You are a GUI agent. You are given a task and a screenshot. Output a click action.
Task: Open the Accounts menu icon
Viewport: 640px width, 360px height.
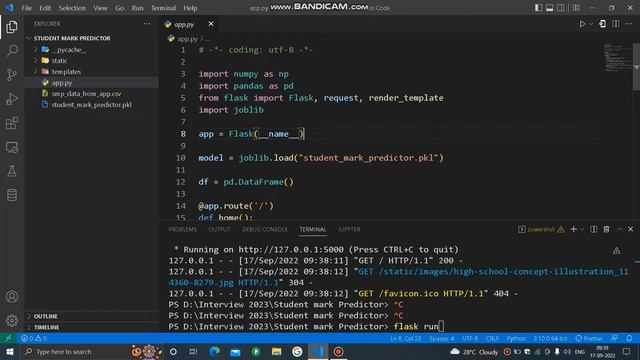[x=12, y=297]
